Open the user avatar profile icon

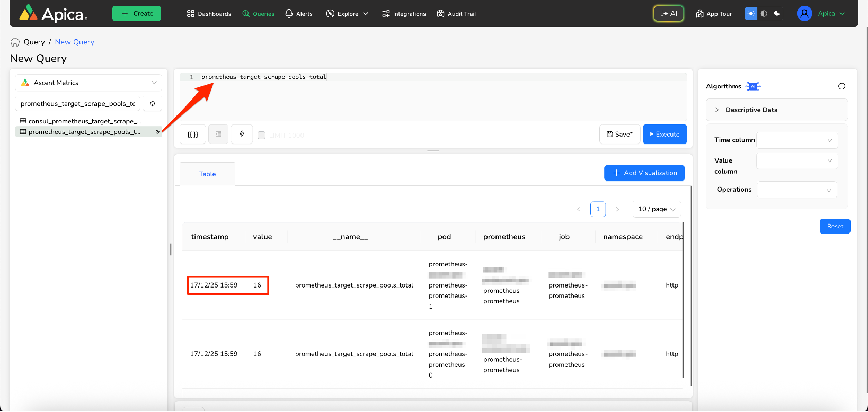pyautogui.click(x=804, y=14)
